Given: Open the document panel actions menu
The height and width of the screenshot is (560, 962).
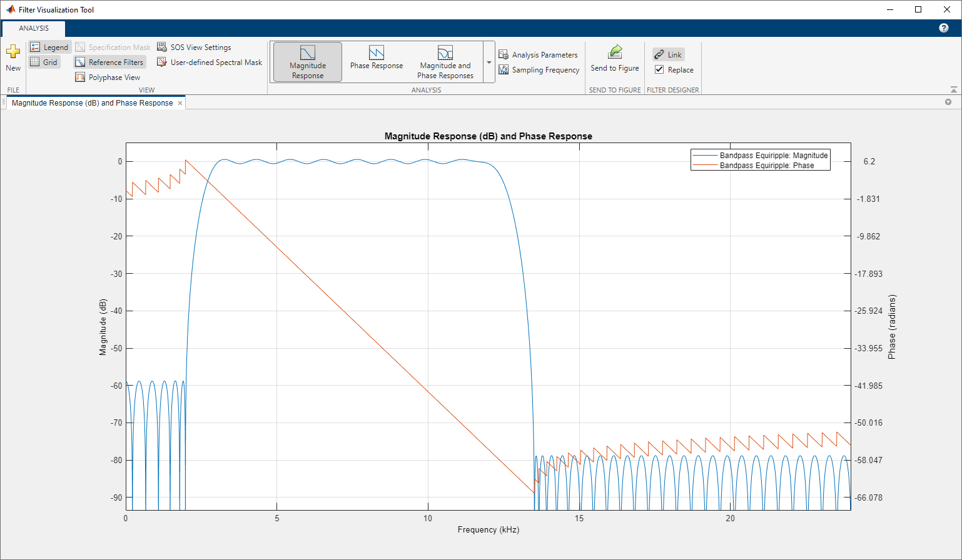Looking at the screenshot, I should [948, 102].
